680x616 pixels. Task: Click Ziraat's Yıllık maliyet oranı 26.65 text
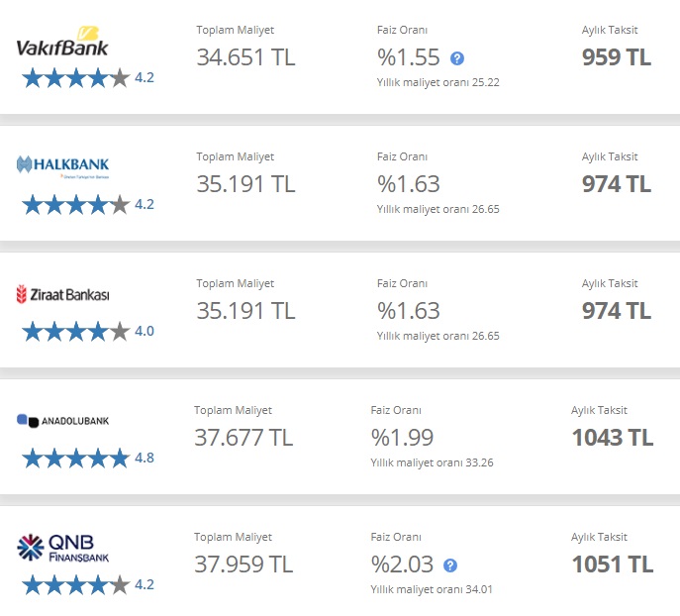pos(438,336)
